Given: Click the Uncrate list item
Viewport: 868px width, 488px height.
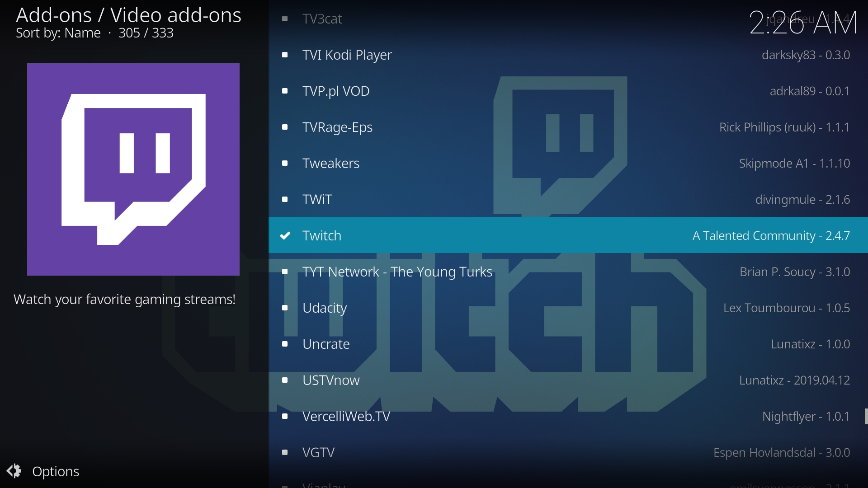Looking at the screenshot, I should click(325, 344).
